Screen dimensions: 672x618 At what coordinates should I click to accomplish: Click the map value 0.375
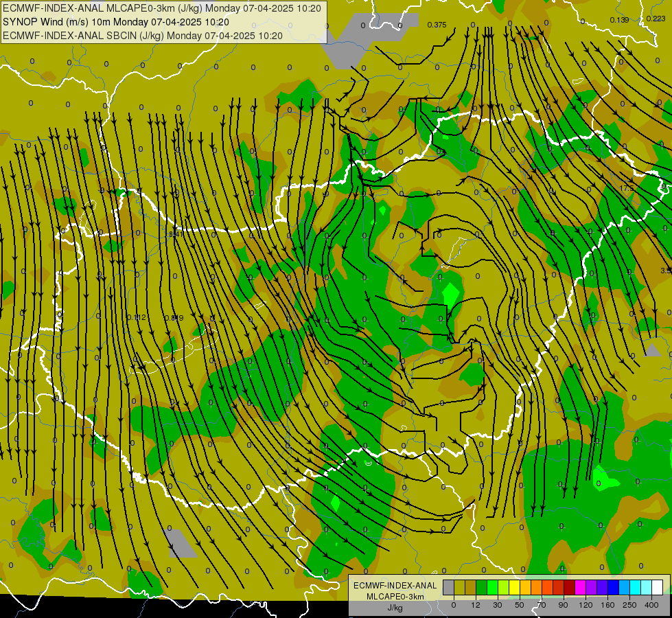(437, 25)
